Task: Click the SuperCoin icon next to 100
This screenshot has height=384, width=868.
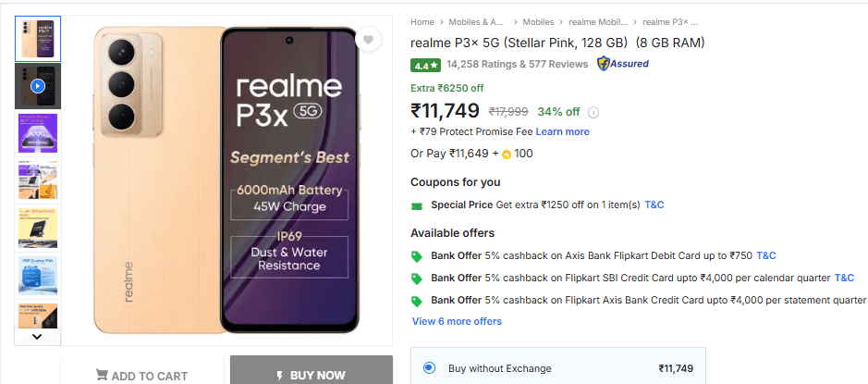Action: (507, 154)
